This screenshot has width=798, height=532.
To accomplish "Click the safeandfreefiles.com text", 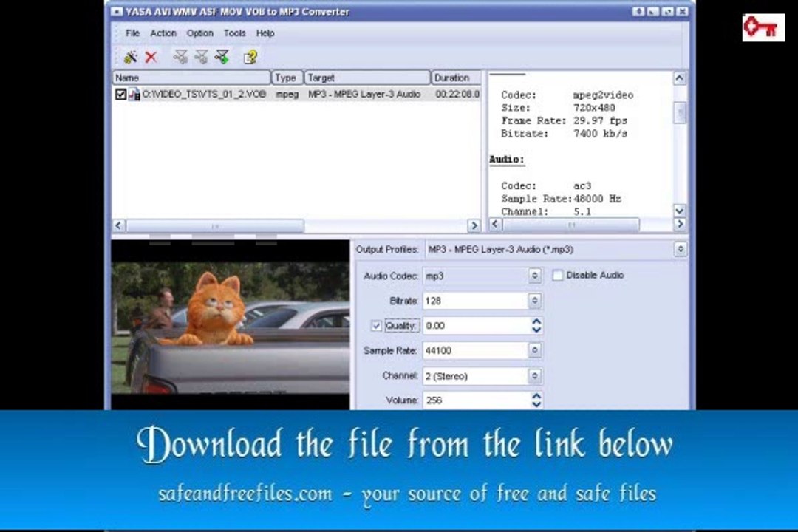I will coord(245,494).
